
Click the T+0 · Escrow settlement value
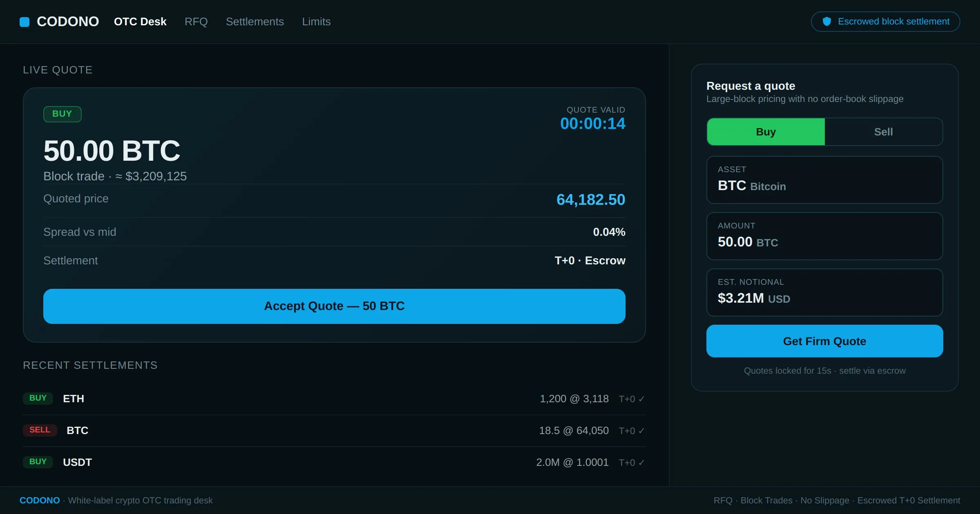coord(590,261)
